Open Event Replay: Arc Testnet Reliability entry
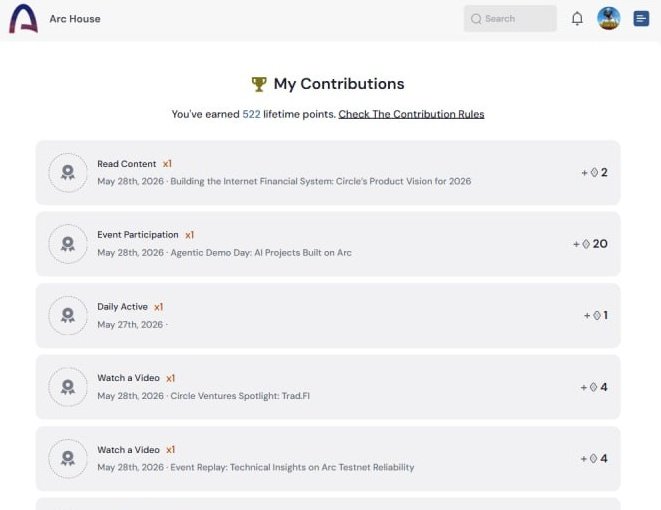Image resolution: width=661 pixels, height=510 pixels. coord(328,459)
